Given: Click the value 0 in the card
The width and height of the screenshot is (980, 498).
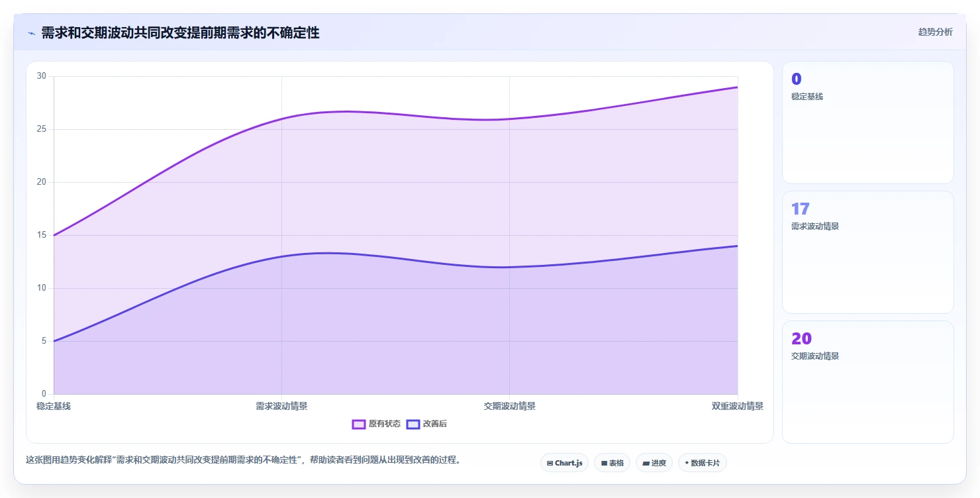Looking at the screenshot, I should click(x=797, y=79).
